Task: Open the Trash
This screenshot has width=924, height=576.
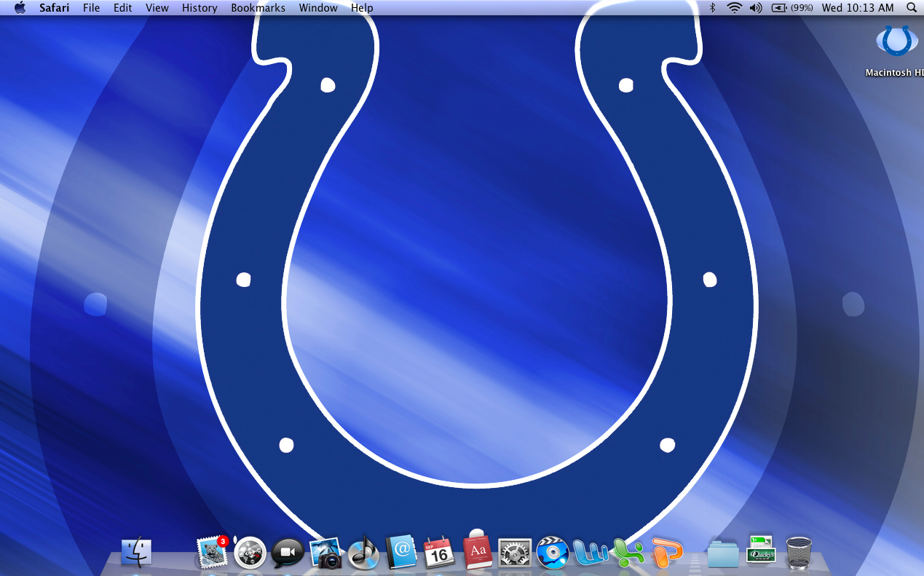Action: 799,553
